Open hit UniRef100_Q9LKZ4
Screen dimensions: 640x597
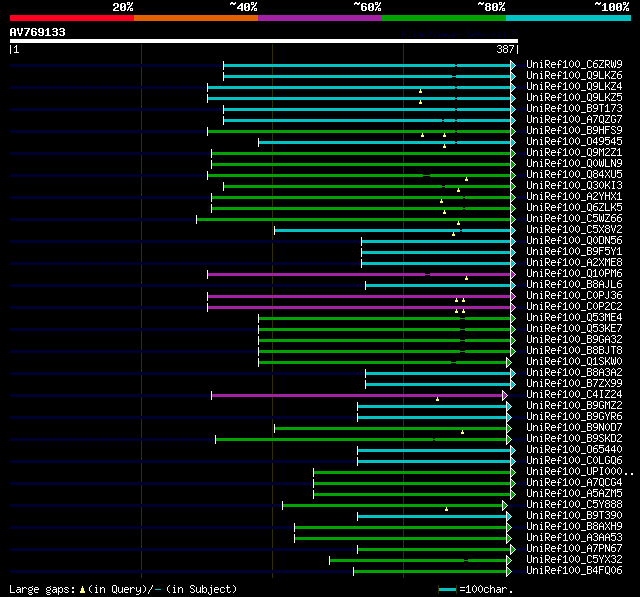(574, 87)
